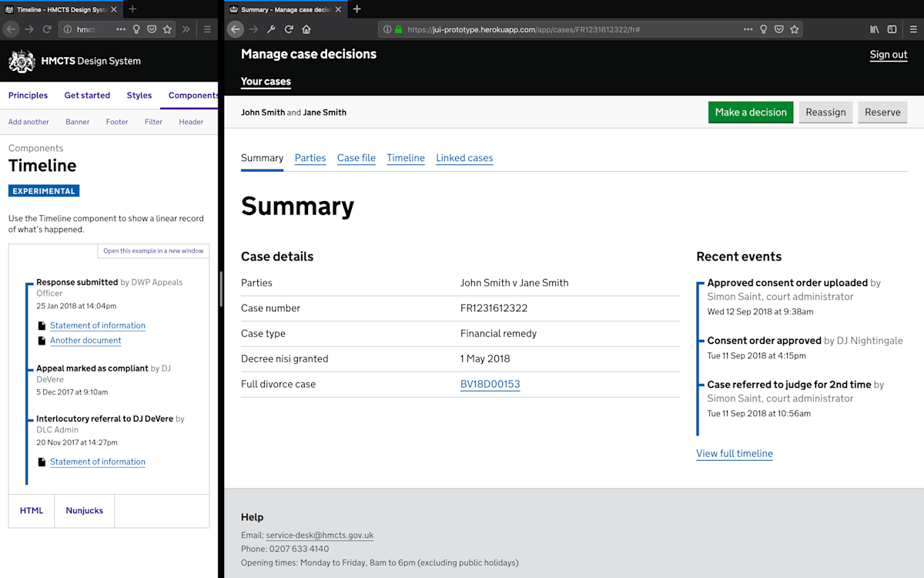Open Components in design system navigation
The width and height of the screenshot is (924, 578).
click(x=193, y=96)
